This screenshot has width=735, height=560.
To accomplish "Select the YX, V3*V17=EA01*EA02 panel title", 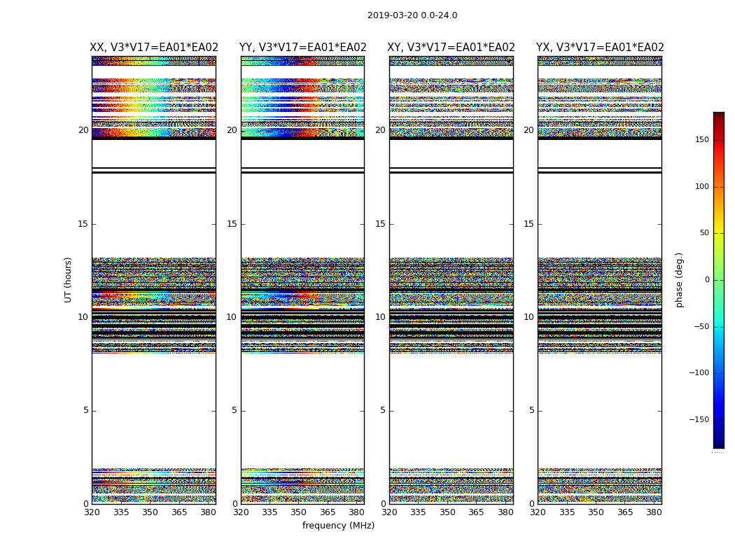I will click(600, 48).
